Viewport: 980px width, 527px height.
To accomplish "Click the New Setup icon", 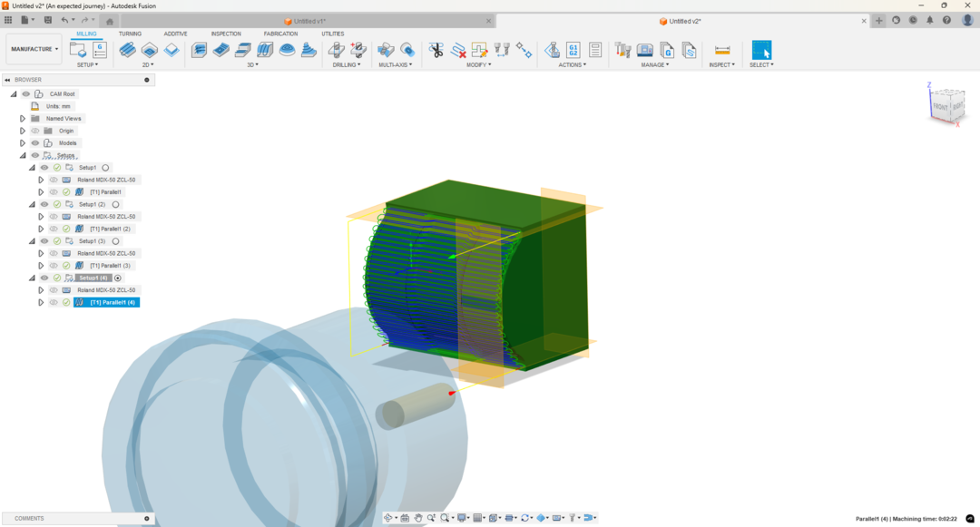I will point(78,50).
